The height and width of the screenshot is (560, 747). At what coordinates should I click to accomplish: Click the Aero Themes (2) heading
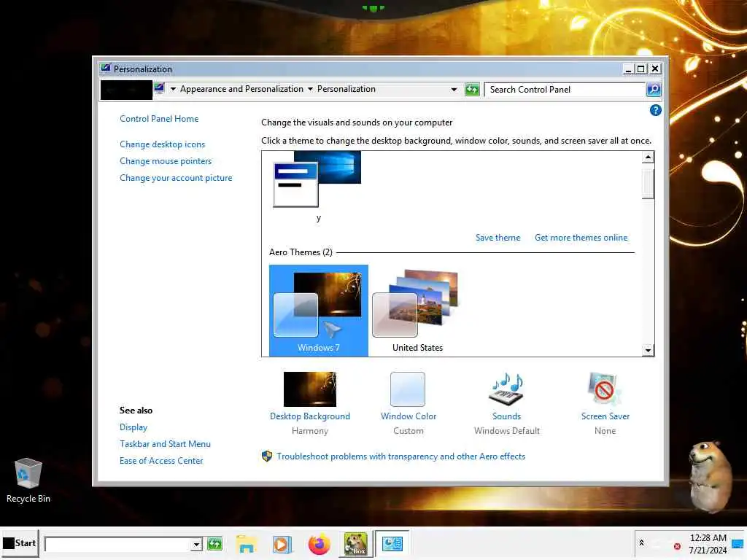click(x=301, y=252)
